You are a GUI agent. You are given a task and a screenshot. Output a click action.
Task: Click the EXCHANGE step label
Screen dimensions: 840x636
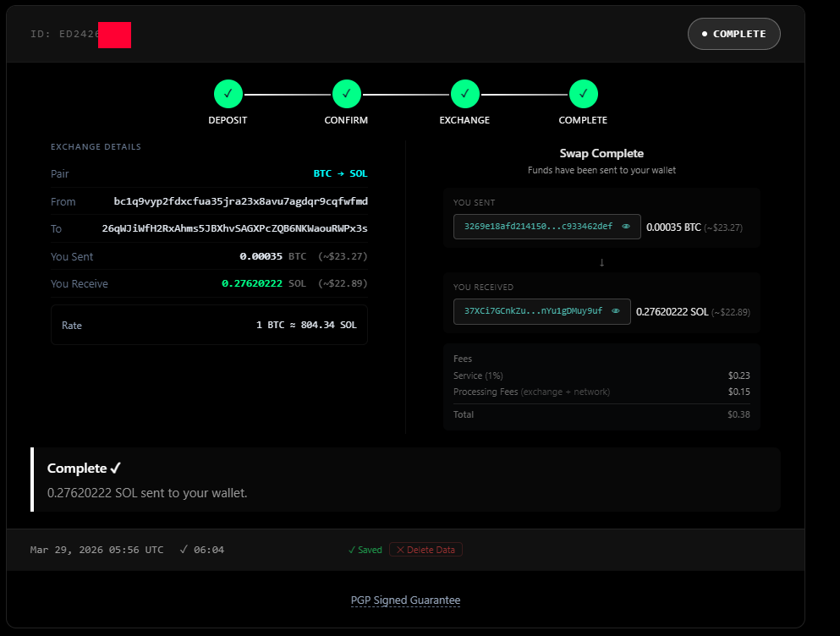coord(464,120)
